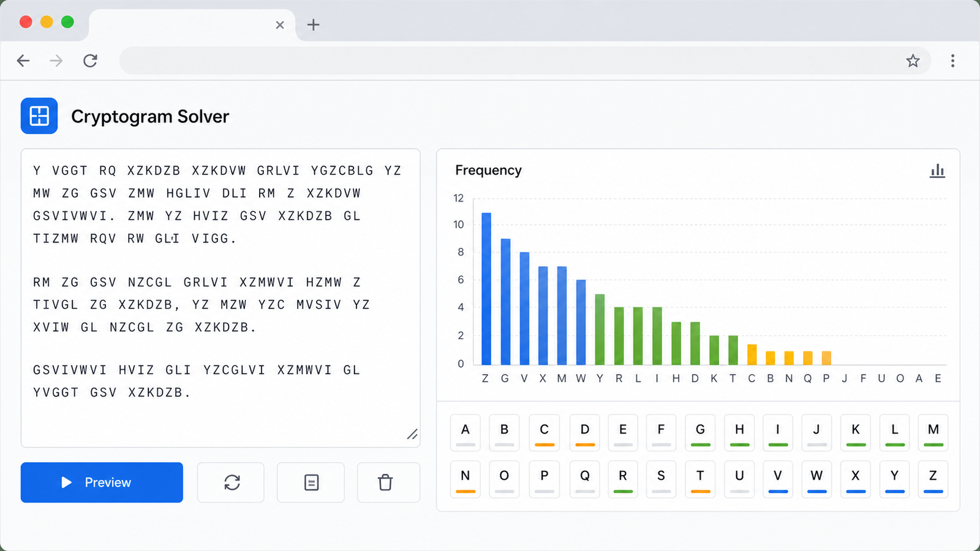Select letter key X
980x551 pixels.
pyautogui.click(x=856, y=479)
